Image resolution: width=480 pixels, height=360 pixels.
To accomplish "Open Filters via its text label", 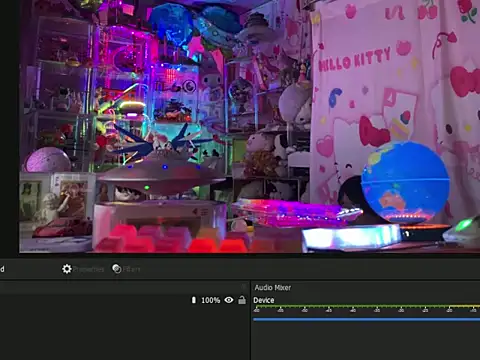I will tap(131, 269).
